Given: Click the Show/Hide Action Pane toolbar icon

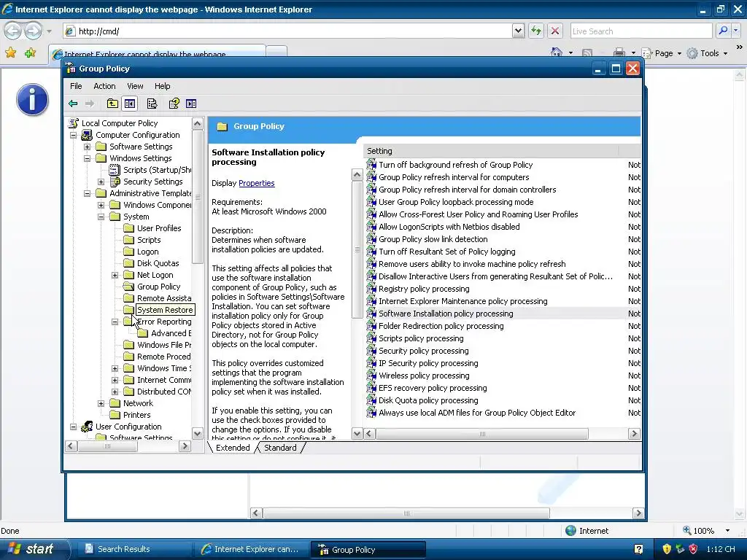Looking at the screenshot, I should (x=191, y=104).
